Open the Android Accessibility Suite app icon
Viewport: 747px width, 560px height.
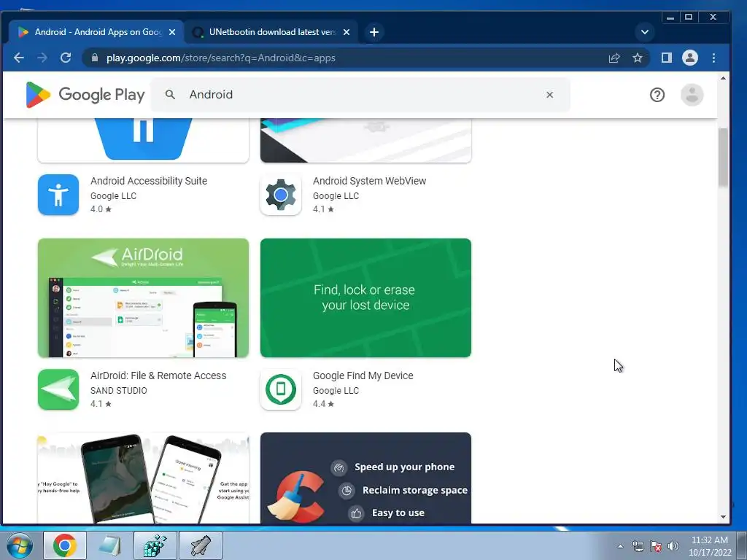click(58, 195)
